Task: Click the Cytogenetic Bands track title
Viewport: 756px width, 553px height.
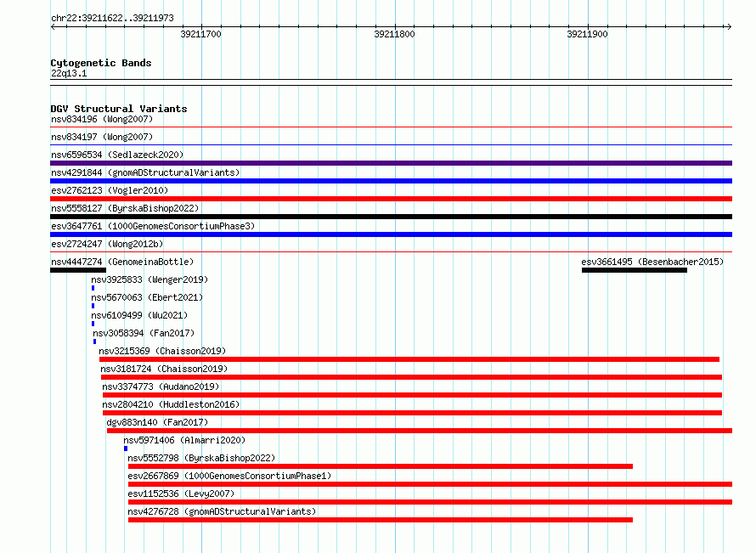Action: [x=101, y=63]
